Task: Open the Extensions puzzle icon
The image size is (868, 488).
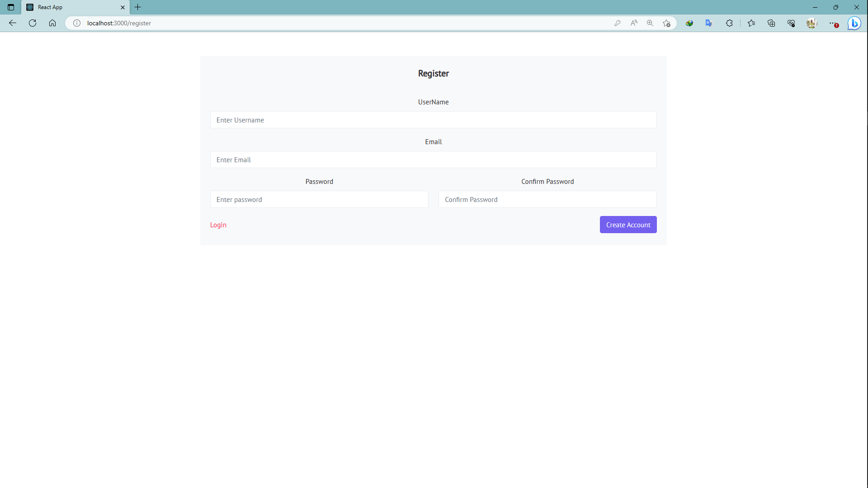Action: pyautogui.click(x=729, y=23)
